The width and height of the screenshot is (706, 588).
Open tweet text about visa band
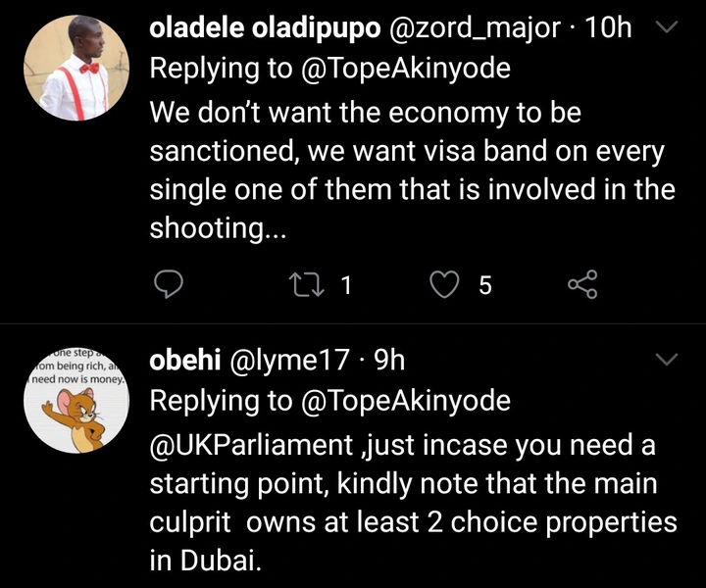click(412, 170)
